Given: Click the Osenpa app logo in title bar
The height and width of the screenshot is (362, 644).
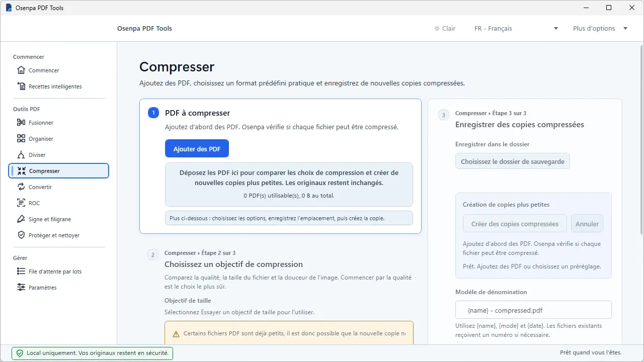Looking at the screenshot, I should (x=9, y=8).
